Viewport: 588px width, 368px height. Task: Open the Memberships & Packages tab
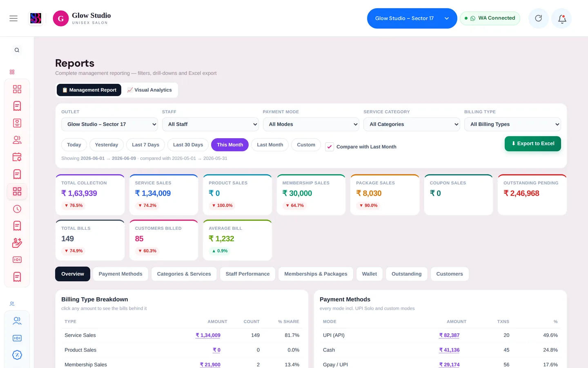pyautogui.click(x=316, y=274)
